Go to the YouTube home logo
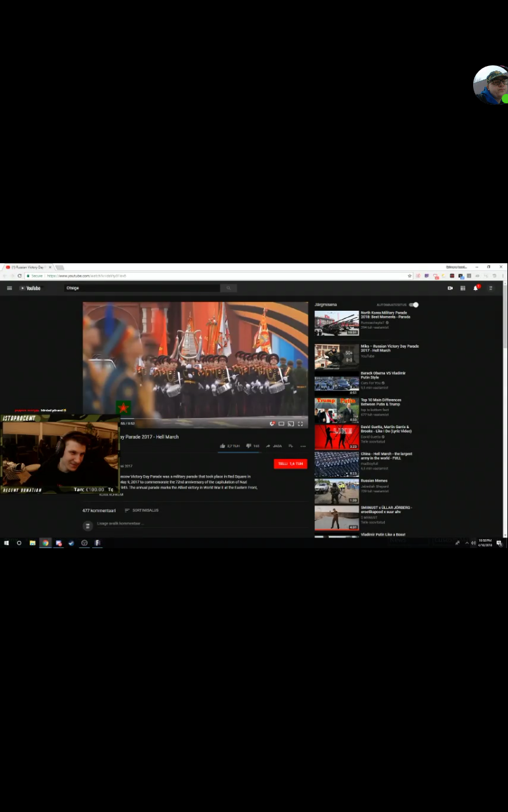508x812 pixels. [x=30, y=288]
